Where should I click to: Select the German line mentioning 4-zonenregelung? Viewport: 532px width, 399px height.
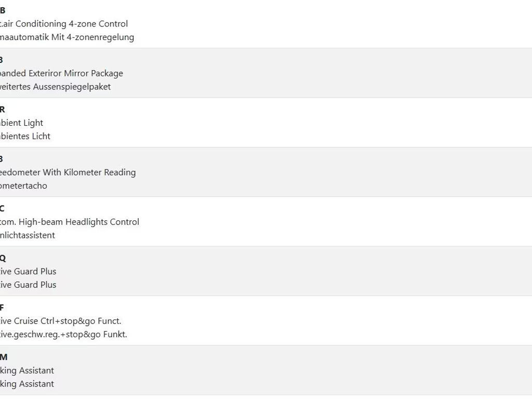(x=66, y=37)
